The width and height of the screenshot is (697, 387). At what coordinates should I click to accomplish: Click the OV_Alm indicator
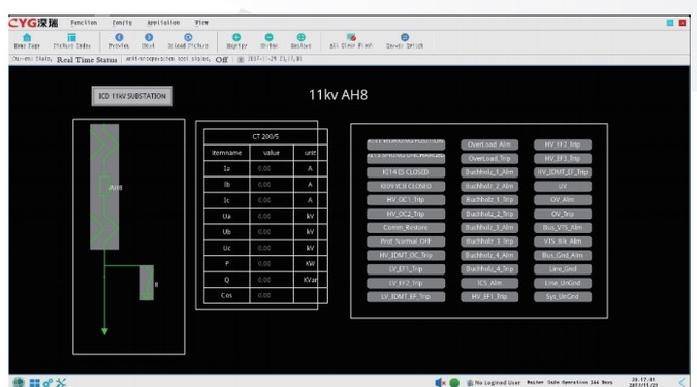click(563, 200)
